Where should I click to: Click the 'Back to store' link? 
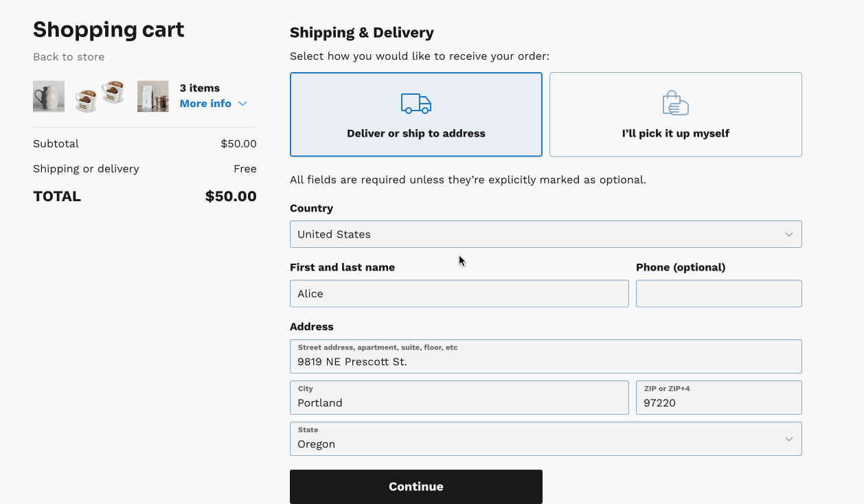pos(69,56)
